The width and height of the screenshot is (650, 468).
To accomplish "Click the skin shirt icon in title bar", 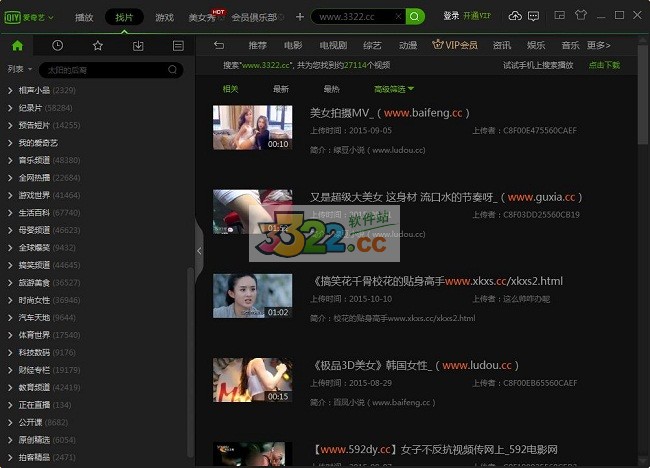I will [580, 16].
